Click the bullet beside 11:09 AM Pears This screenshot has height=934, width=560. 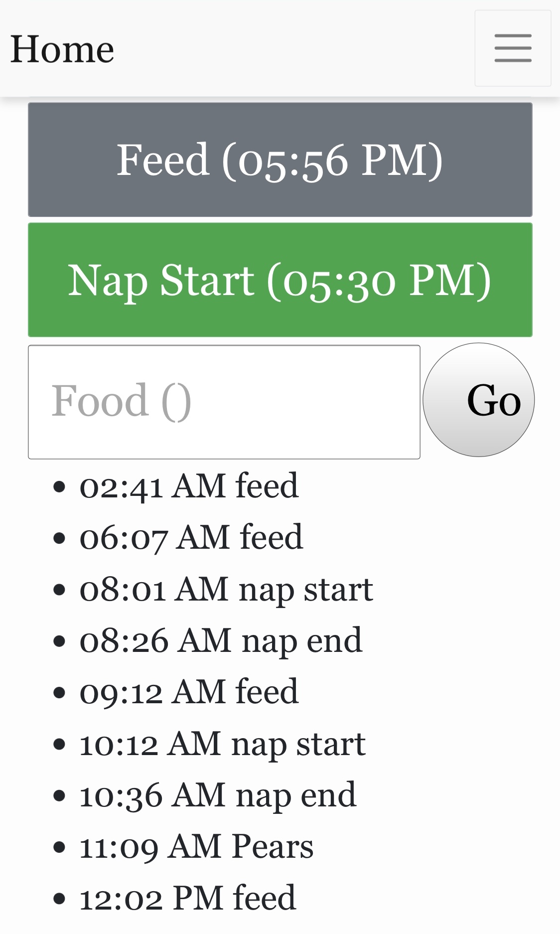59,847
